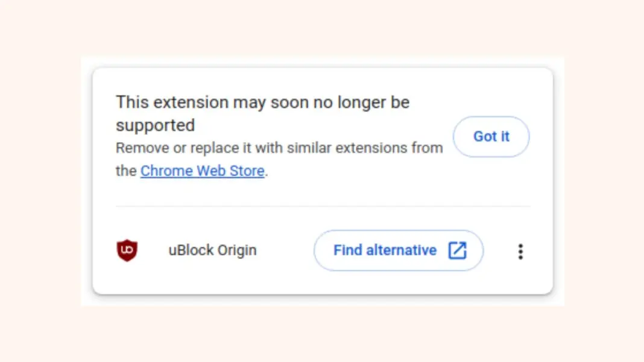Image resolution: width=644 pixels, height=362 pixels.
Task: Expand the vertical ellipsis menu beside Find alternative
Action: coord(520,251)
